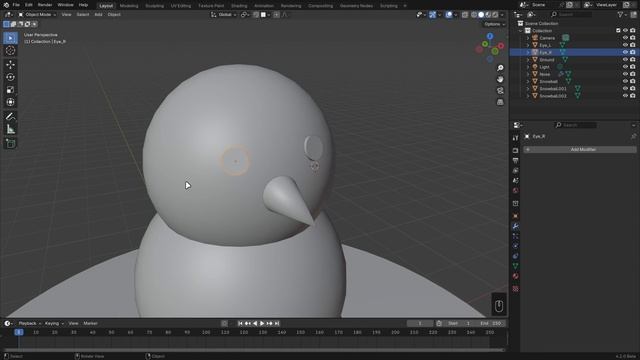640x360 pixels.
Task: Open the viewport Add menu
Action: [x=98, y=15]
